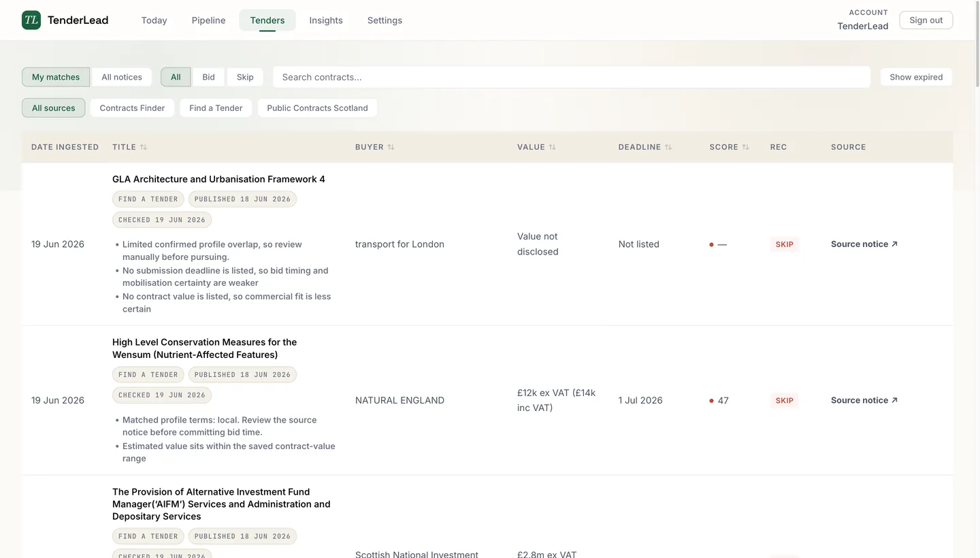Click the £12k ex VAT value cell

click(557, 400)
